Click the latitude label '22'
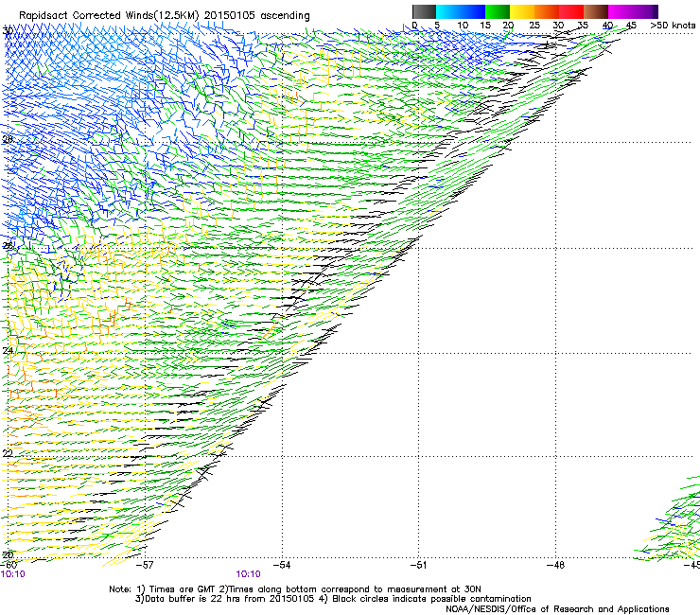This screenshot has height=615, width=700. (x=8, y=453)
